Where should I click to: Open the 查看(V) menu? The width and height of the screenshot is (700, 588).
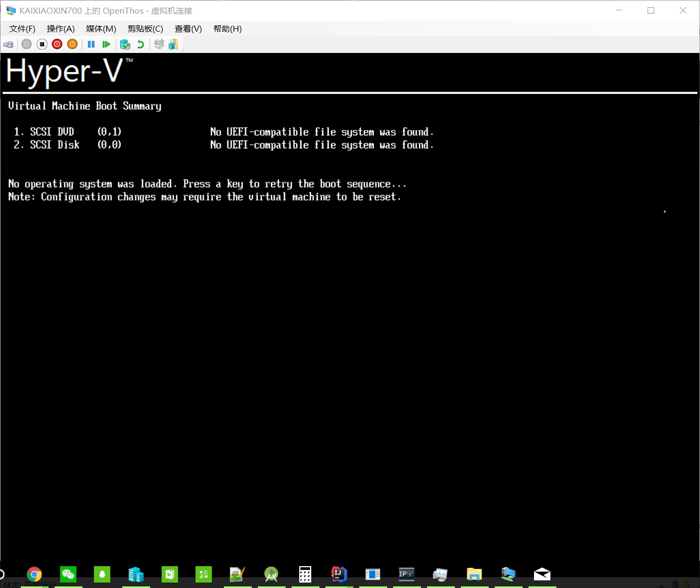[188, 28]
